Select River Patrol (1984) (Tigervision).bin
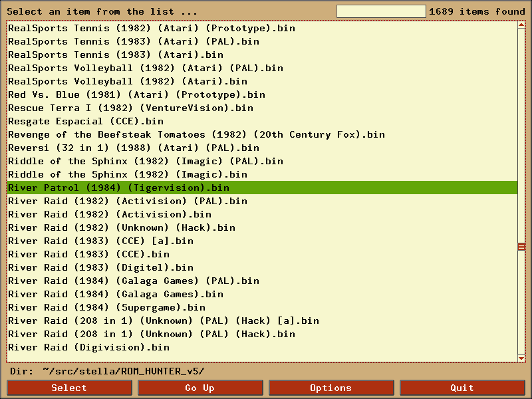532x399 pixels. [118, 188]
